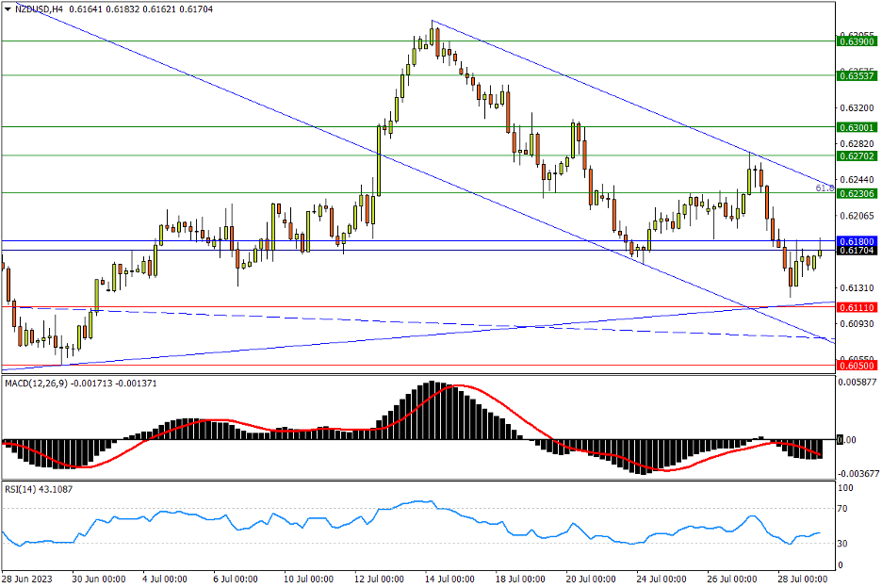882x588 pixels.
Task: Select the 0.63900 green price label
Action: [857, 41]
